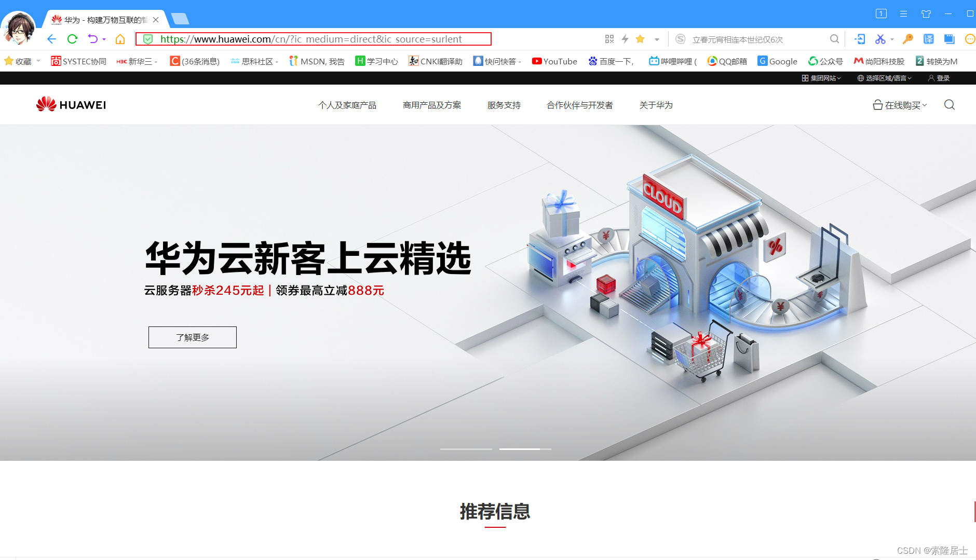This screenshot has height=560, width=976.
Task: Click the lightning speed mode icon
Action: pyautogui.click(x=625, y=39)
